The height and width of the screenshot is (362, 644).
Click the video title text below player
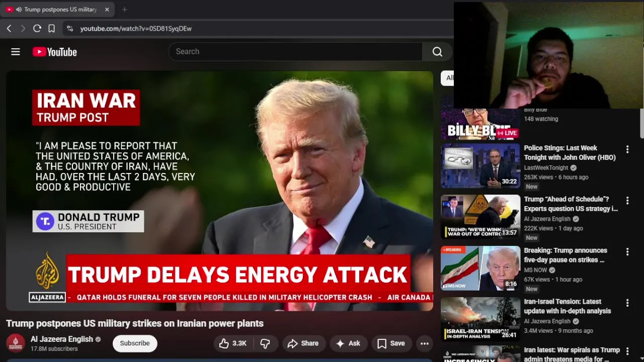click(135, 323)
